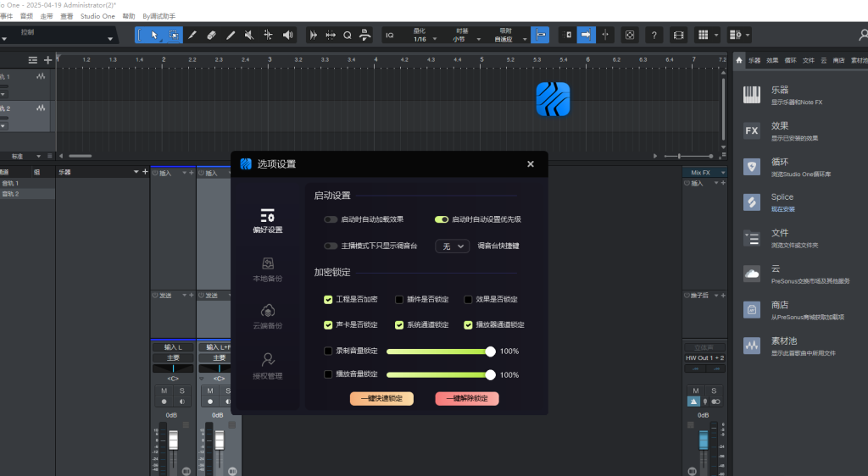Click the user account icon at top right

point(862,35)
